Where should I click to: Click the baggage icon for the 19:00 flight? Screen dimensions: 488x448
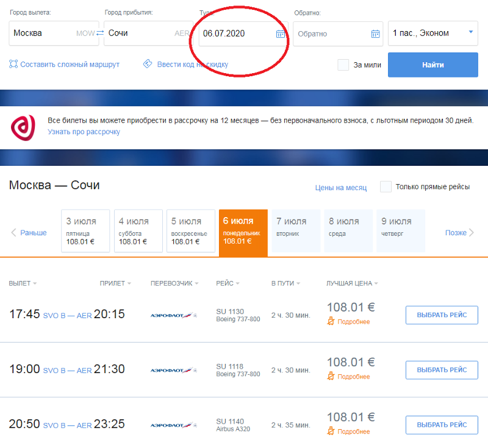click(x=331, y=376)
